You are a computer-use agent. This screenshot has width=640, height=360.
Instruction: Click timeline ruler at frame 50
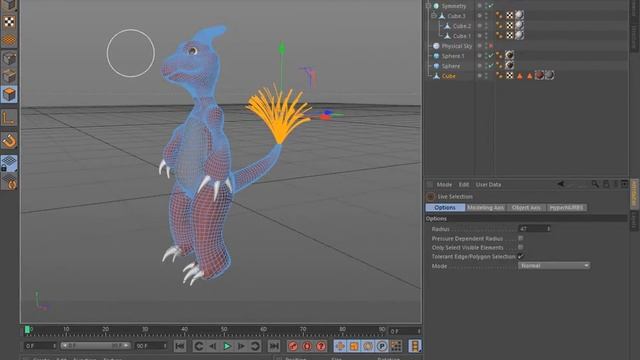[224, 330]
